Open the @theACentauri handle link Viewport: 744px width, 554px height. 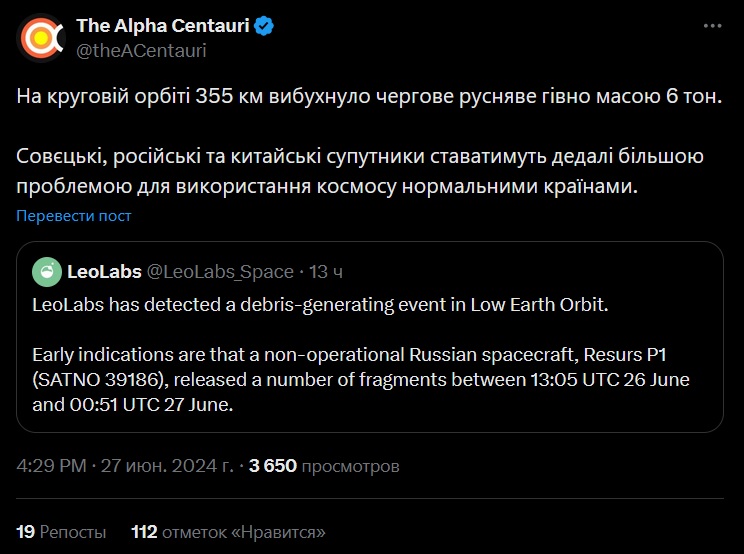(x=141, y=49)
